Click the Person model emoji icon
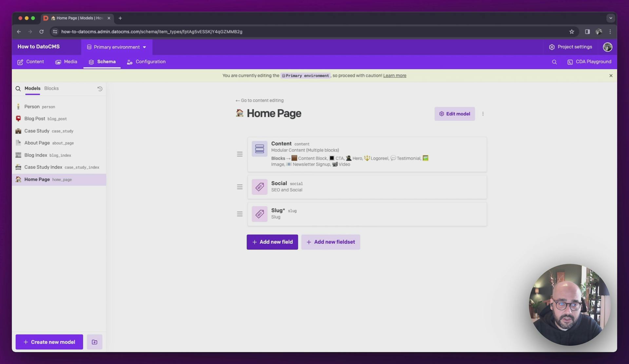 18,107
